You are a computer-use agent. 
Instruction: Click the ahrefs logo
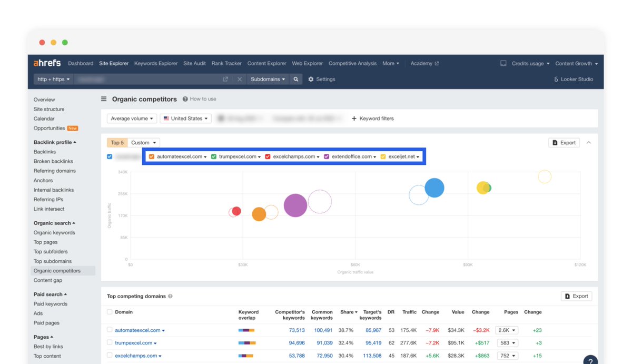(x=48, y=63)
